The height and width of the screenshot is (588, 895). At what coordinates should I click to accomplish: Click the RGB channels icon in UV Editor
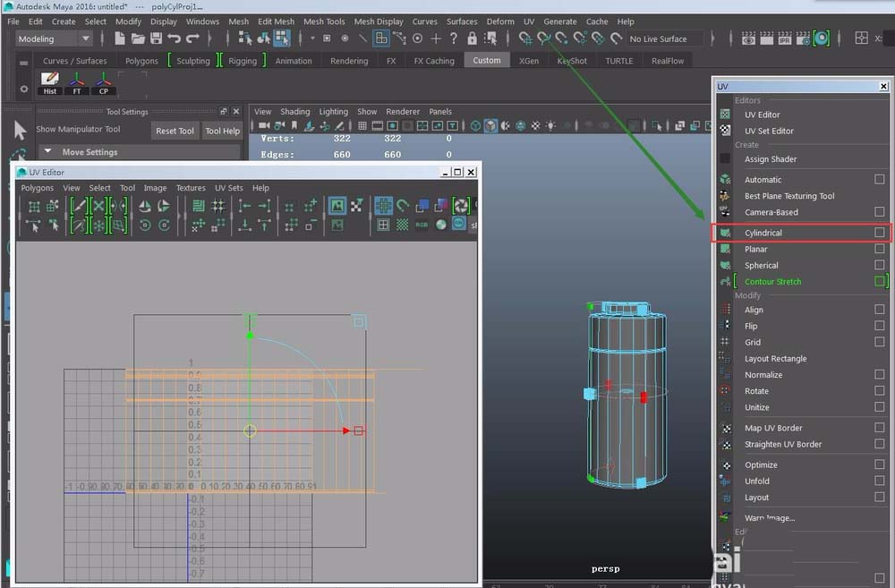[422, 225]
